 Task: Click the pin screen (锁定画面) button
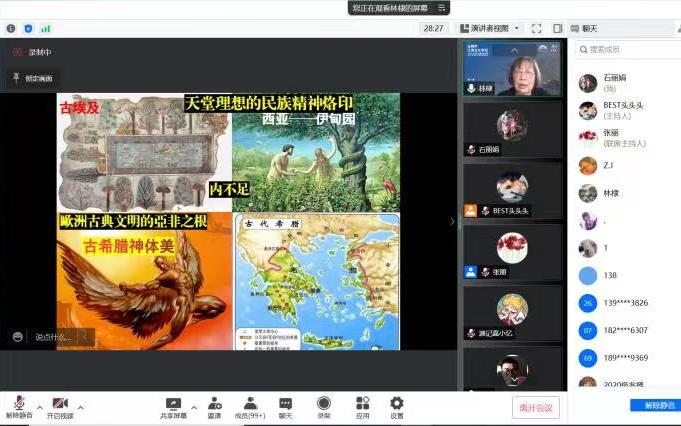33,78
